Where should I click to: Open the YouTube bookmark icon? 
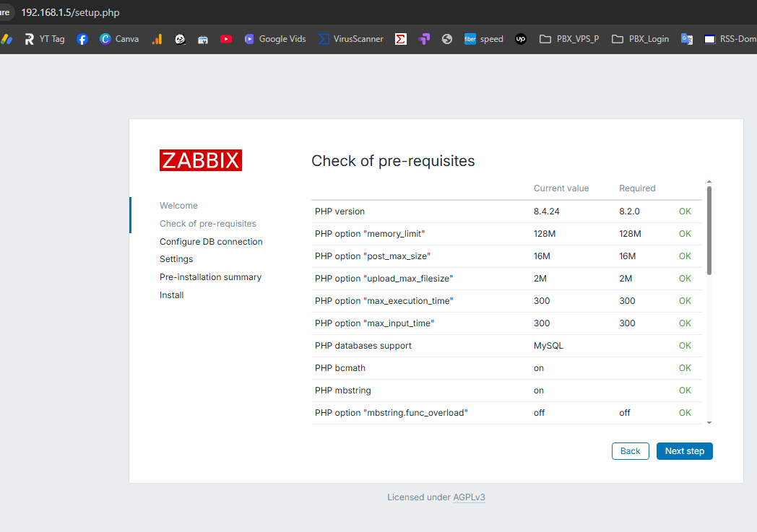point(226,39)
